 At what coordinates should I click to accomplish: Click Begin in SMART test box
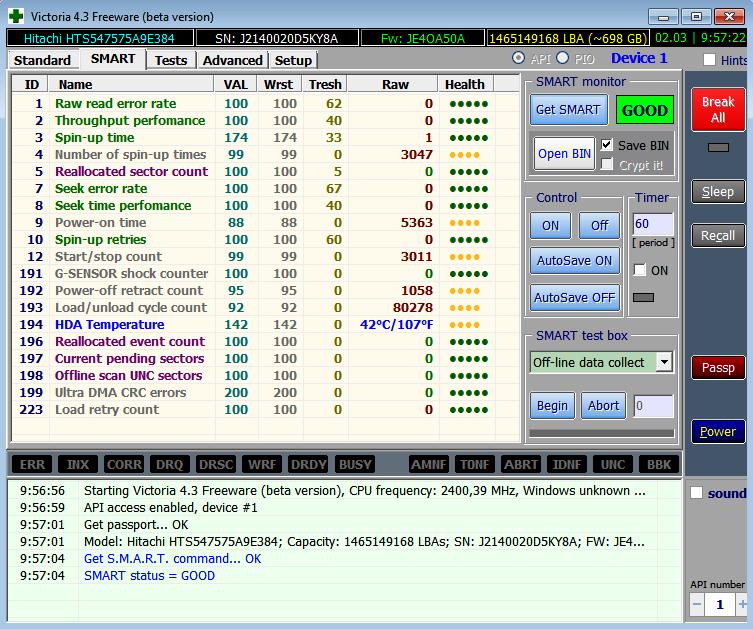tap(552, 406)
